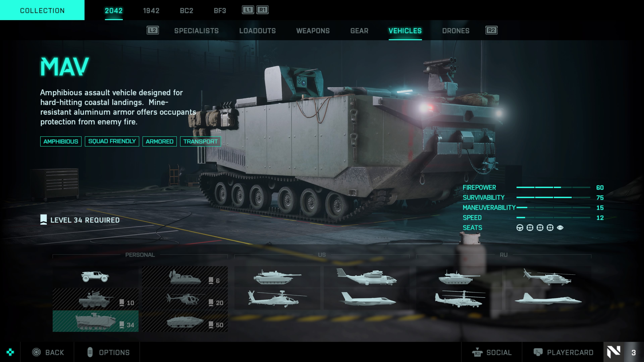Select the armored vehicle requiring level 50
Image resolution: width=644 pixels, height=362 pixels.
pyautogui.click(x=185, y=321)
